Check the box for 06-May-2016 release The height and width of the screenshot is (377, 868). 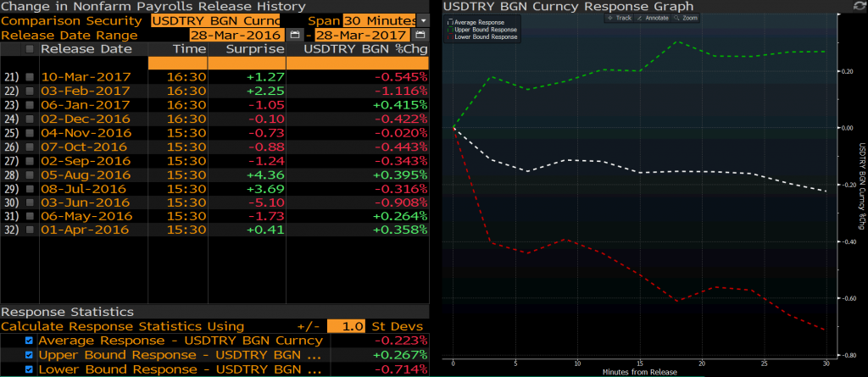[x=30, y=216]
